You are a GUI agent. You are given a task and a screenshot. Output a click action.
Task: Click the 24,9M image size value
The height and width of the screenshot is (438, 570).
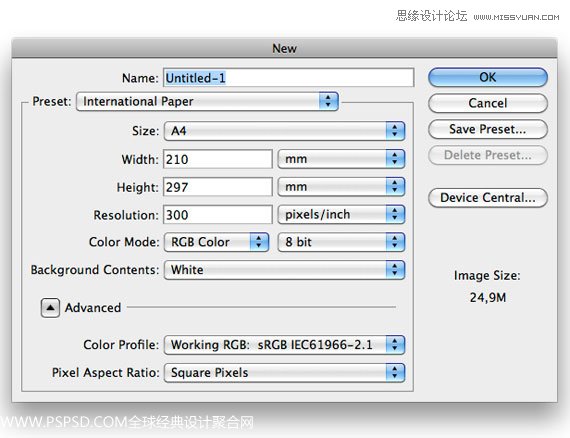(487, 298)
